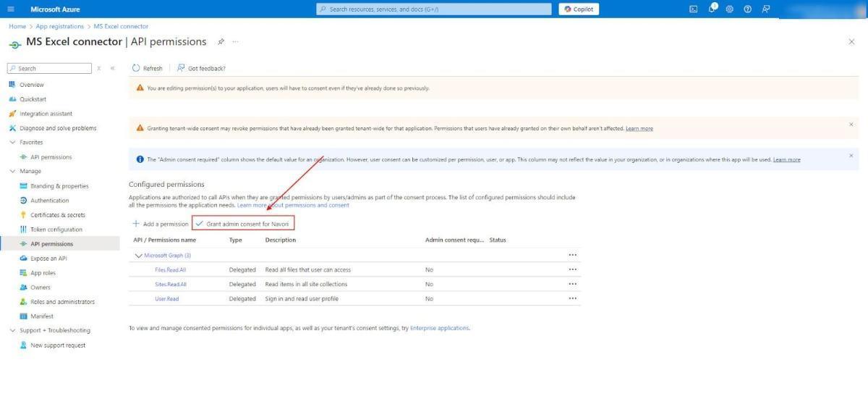Go to MS Excel connector breadcrumb
868x412 pixels.
(121, 26)
